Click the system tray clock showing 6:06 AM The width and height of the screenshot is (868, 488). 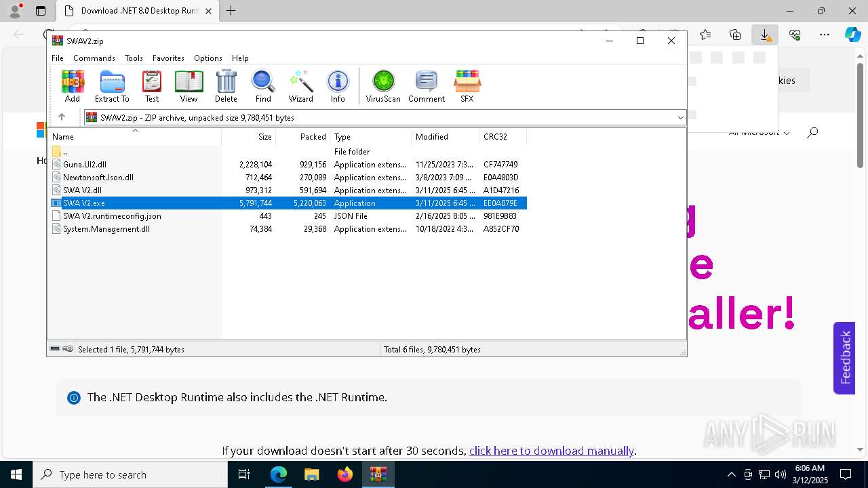(810, 474)
